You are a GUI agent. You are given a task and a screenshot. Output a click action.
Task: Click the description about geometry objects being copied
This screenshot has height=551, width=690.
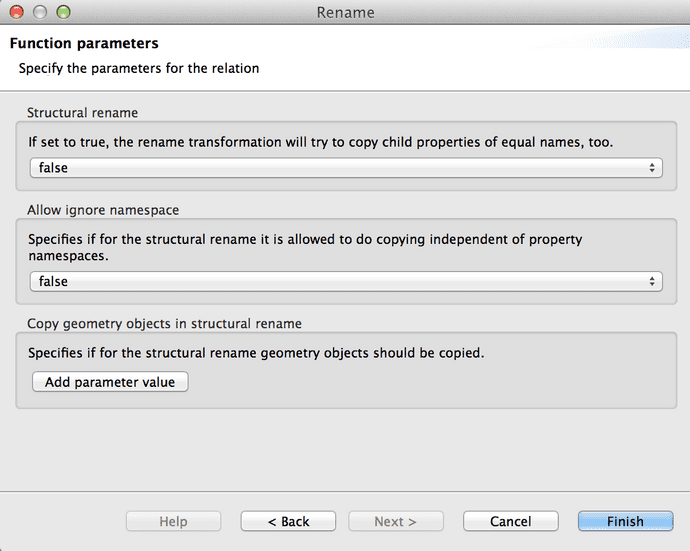click(x=256, y=352)
